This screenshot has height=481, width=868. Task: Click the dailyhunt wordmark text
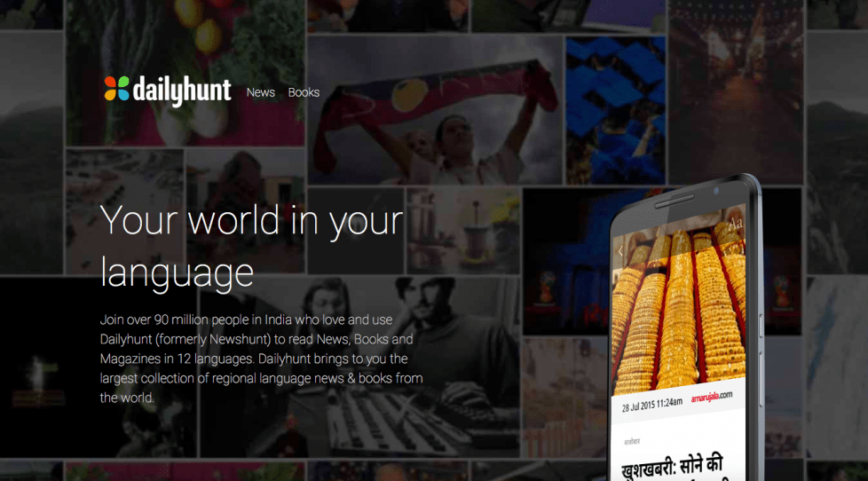click(x=181, y=91)
